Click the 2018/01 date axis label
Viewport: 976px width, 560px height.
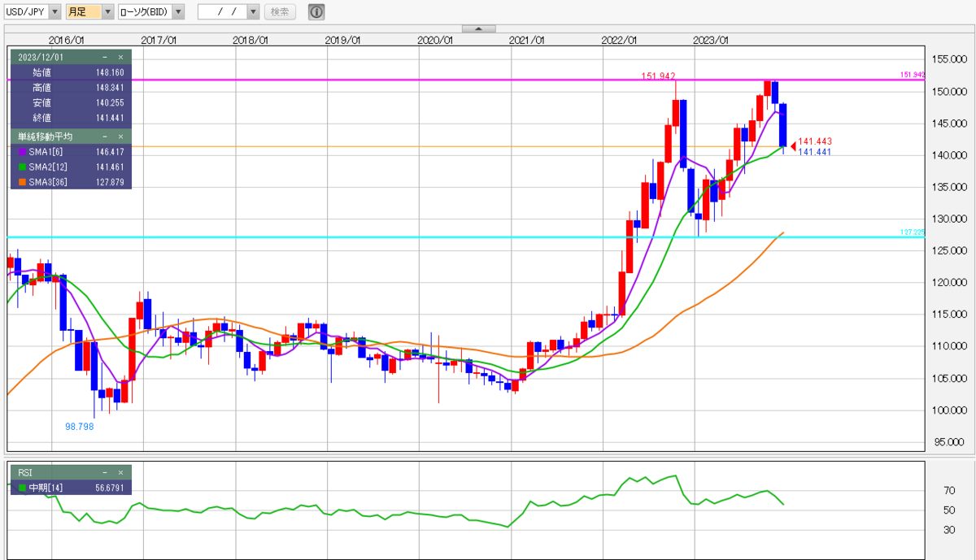pyautogui.click(x=251, y=39)
